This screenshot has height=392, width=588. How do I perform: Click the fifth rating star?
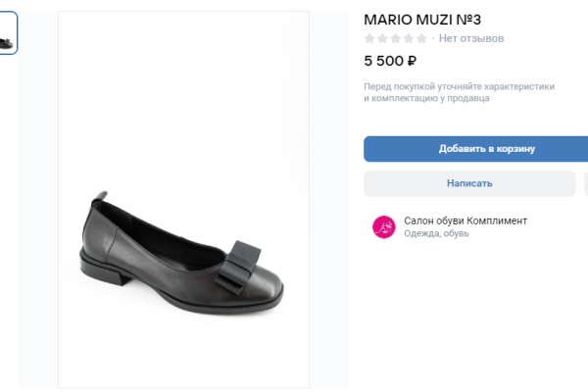[421, 38]
